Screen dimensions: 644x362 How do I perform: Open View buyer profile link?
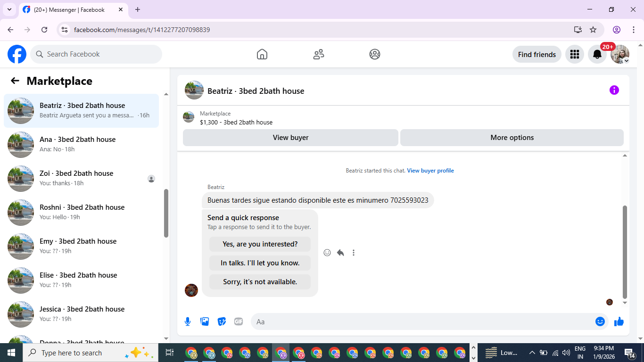click(430, 171)
